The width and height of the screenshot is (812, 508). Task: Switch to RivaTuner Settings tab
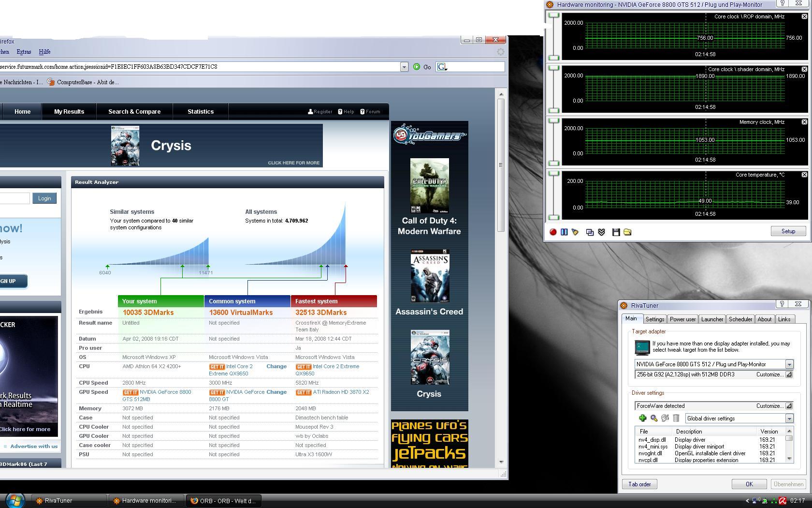[x=655, y=319]
